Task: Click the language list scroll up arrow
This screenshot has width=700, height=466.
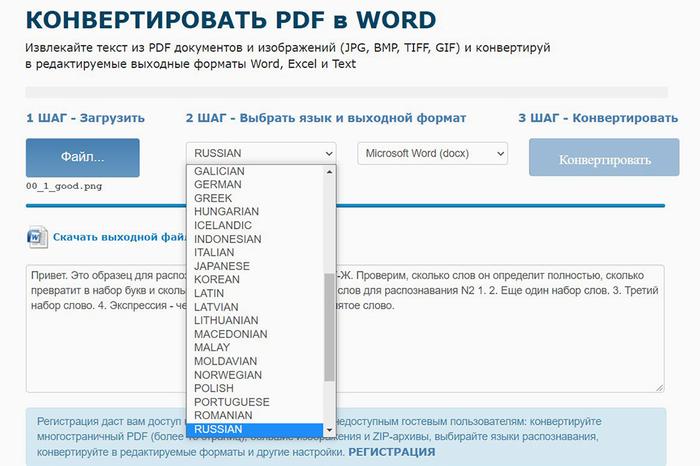Action: (330, 172)
